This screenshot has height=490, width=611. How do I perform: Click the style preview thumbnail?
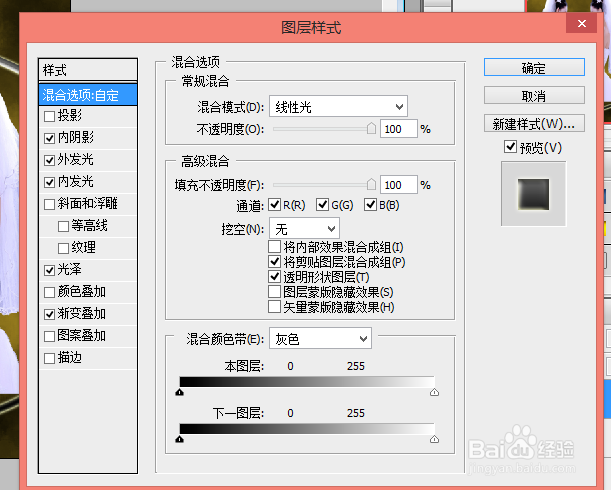[533, 194]
